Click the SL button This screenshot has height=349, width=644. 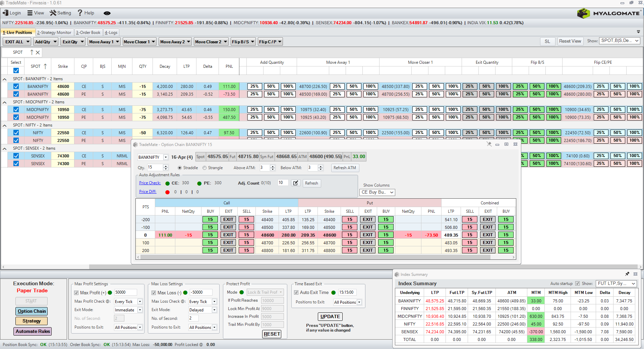(547, 41)
